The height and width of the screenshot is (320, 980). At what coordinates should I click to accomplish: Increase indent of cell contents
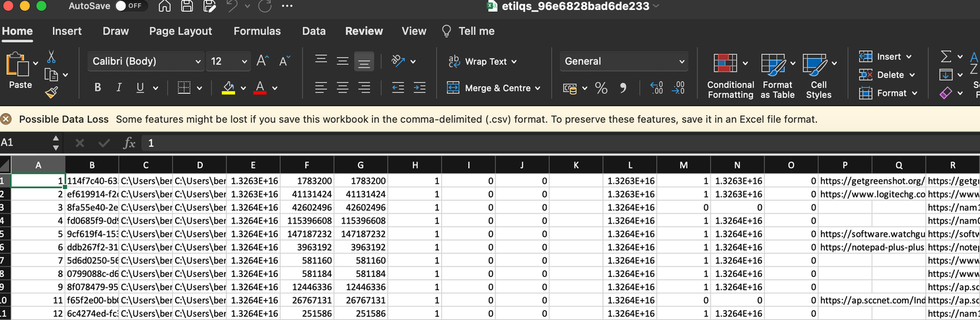point(419,87)
